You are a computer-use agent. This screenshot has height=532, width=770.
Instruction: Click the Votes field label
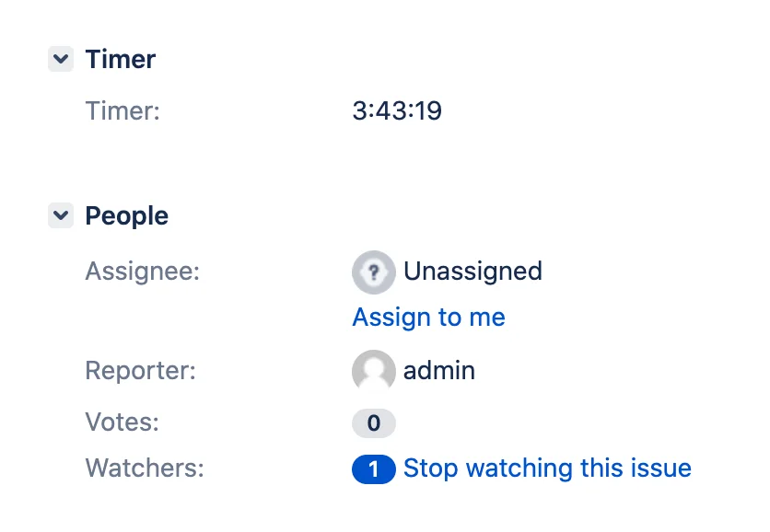point(122,422)
